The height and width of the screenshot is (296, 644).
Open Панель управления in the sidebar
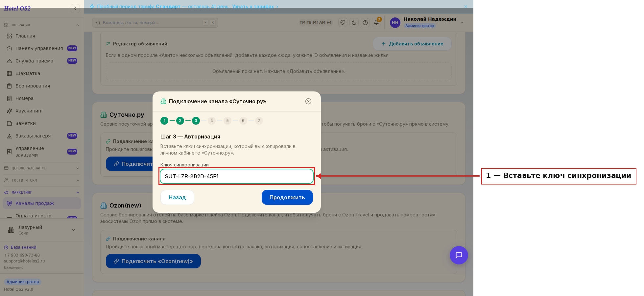click(42, 48)
